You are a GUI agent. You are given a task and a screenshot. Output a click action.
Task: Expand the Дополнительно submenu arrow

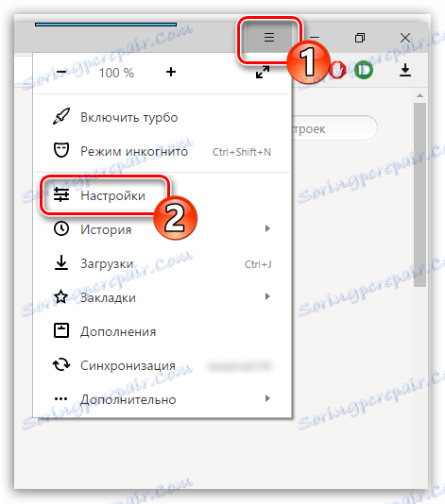point(267,398)
